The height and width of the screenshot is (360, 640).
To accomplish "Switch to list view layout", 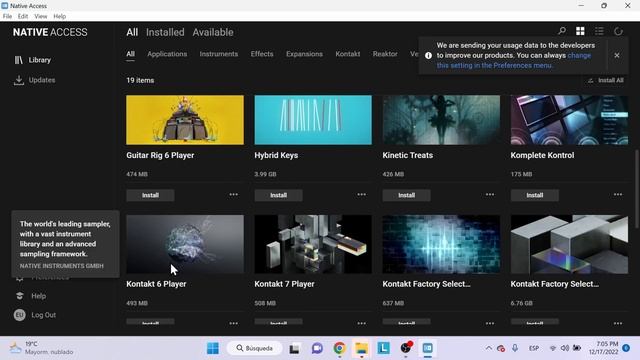I will point(599,31).
